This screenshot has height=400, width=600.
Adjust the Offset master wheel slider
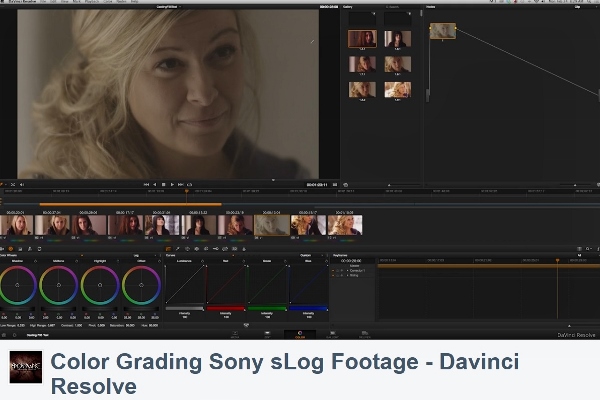(141, 308)
